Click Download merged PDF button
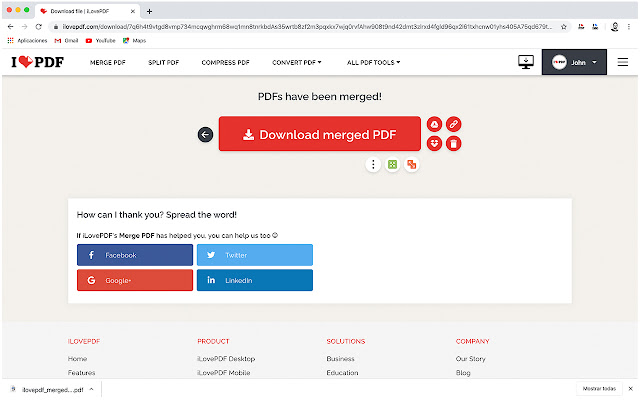The height and width of the screenshot is (400, 640). [x=320, y=134]
